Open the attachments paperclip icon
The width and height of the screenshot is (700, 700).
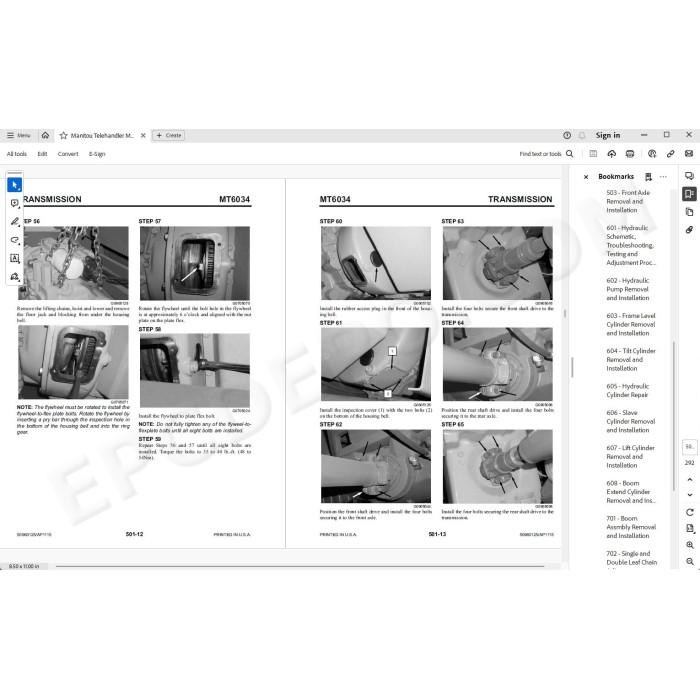[689, 230]
